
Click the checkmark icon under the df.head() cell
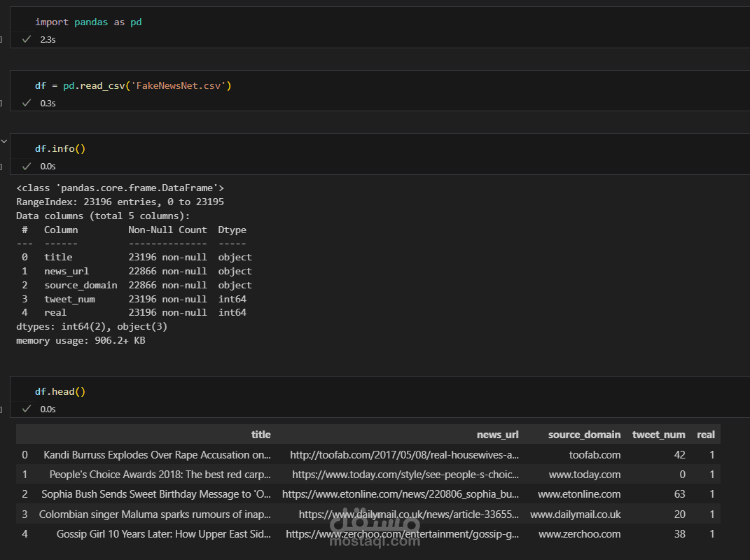[27, 409]
